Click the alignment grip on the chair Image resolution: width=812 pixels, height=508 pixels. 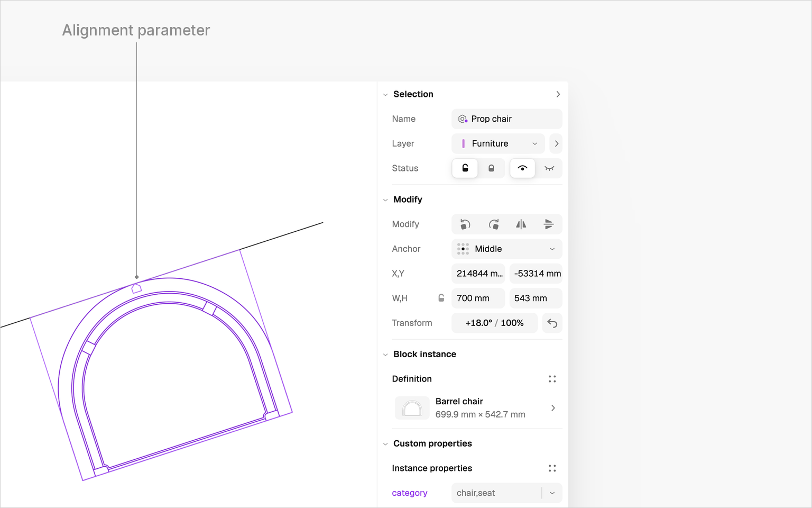click(136, 288)
